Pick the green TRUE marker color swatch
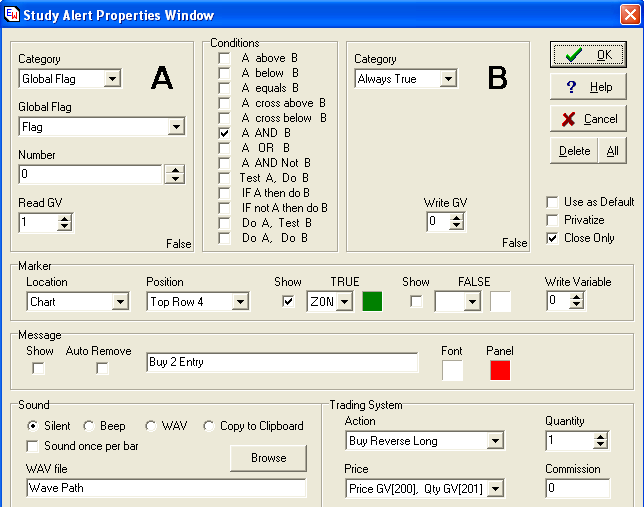Image resolution: width=644 pixels, height=507 pixels. 372,302
